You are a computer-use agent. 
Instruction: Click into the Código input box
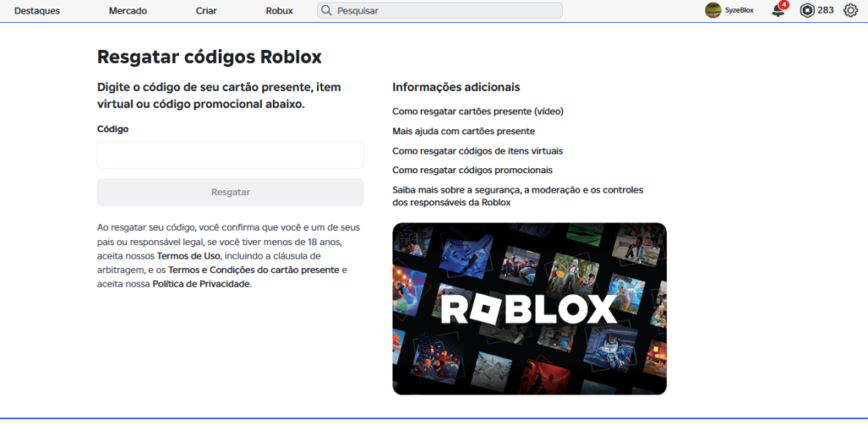click(x=230, y=155)
